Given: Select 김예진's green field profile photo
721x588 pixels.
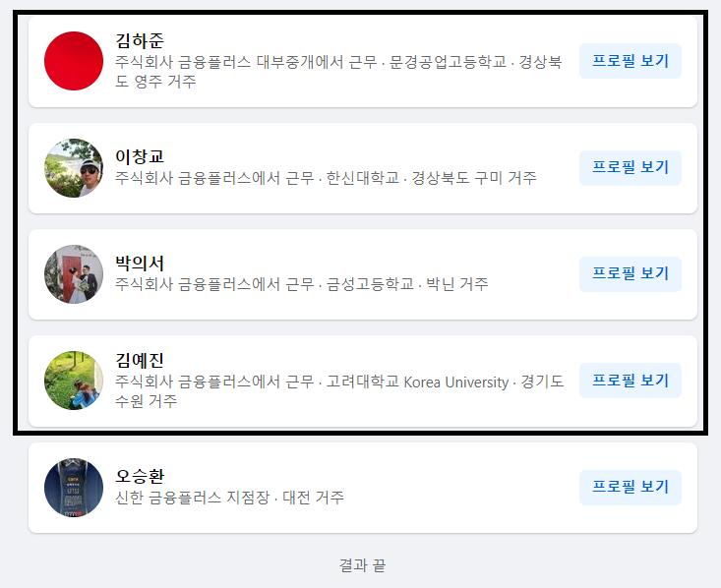Looking at the screenshot, I should click(74, 381).
